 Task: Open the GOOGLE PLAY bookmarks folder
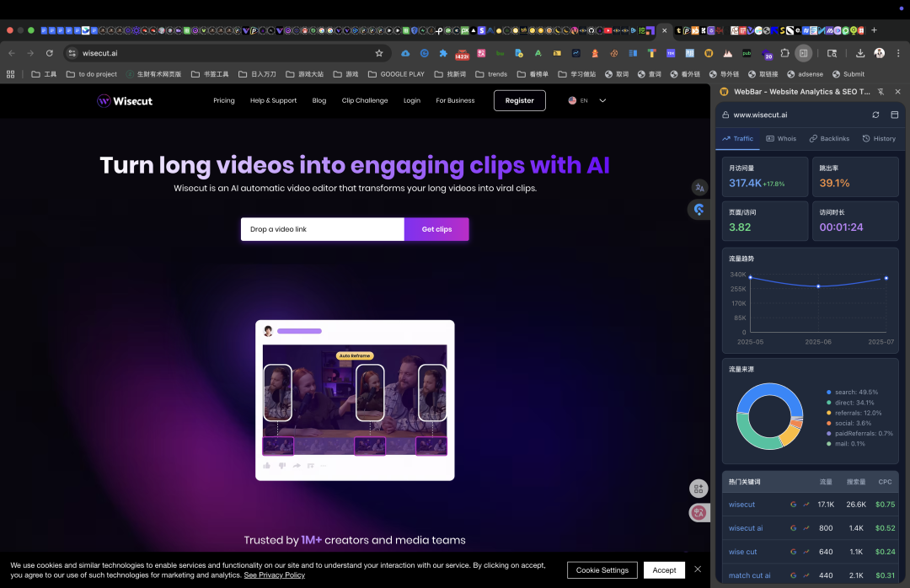click(x=396, y=74)
